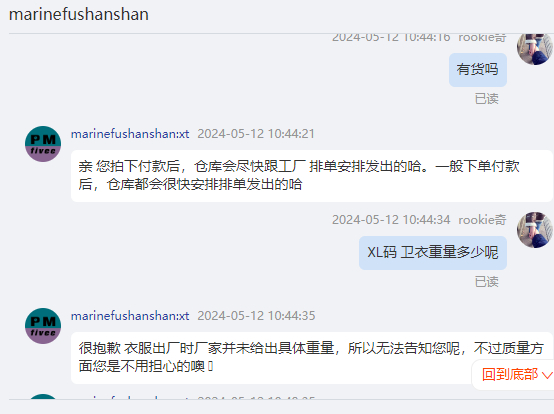Click the 回到底部 back-to-bottom button
Image resolution: width=554 pixels, height=414 pixels.
point(513,374)
